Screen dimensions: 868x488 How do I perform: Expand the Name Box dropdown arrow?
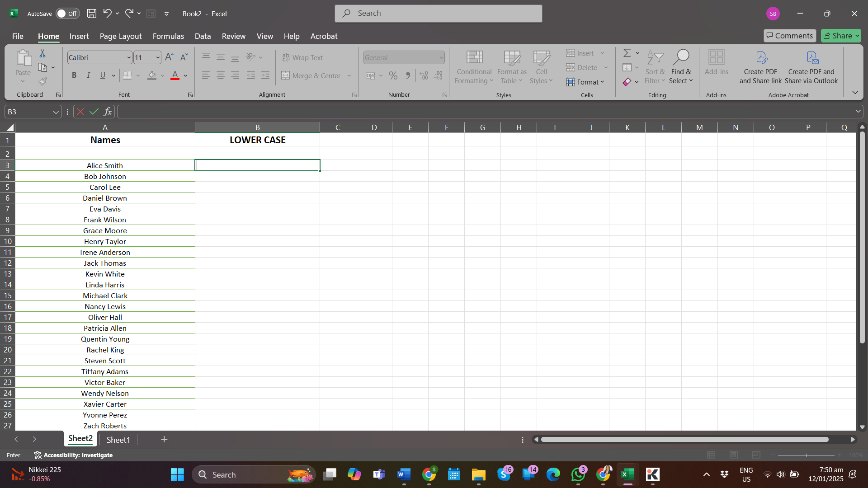click(x=56, y=112)
